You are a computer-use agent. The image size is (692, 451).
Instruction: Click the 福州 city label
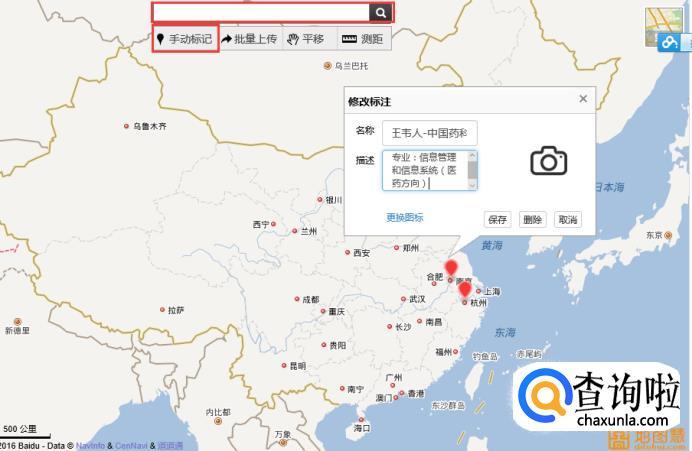point(444,352)
